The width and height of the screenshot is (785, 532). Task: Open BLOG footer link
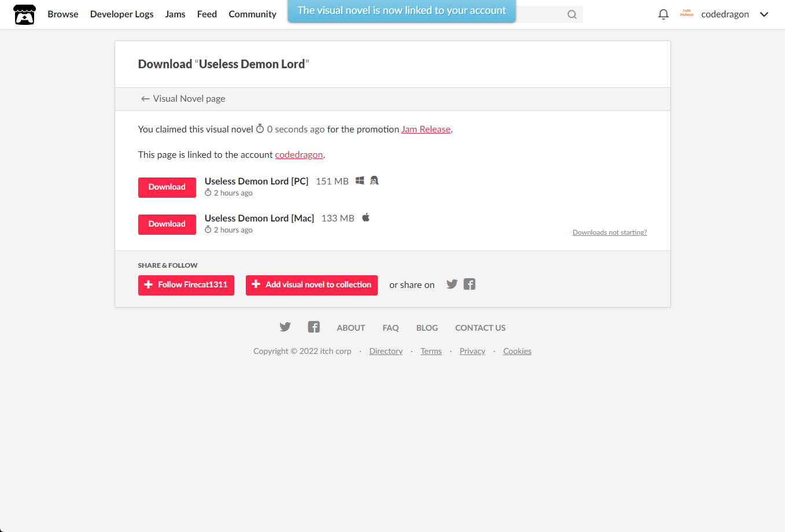click(x=427, y=328)
